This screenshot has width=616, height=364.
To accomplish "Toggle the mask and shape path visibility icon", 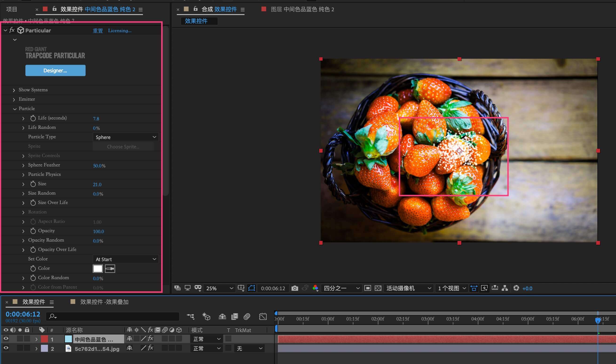I will point(252,288).
